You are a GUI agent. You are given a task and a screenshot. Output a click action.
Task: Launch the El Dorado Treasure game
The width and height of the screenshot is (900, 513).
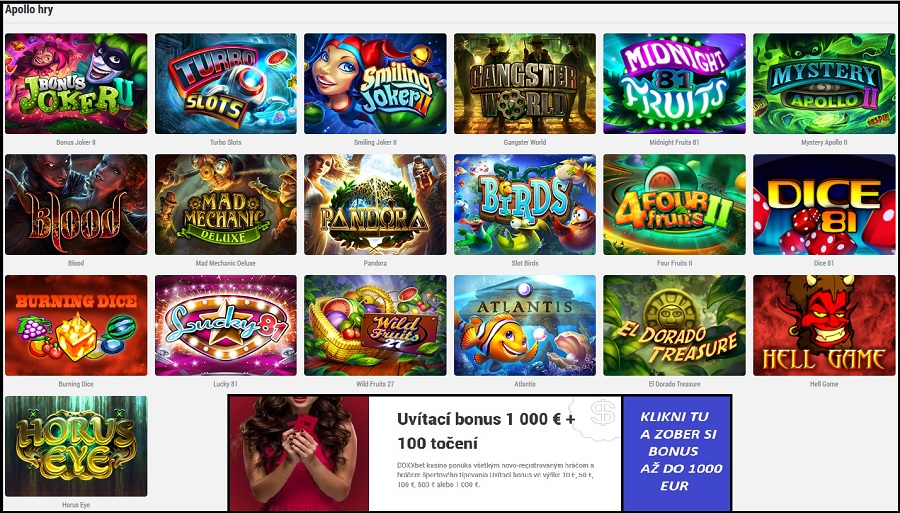[674, 325]
